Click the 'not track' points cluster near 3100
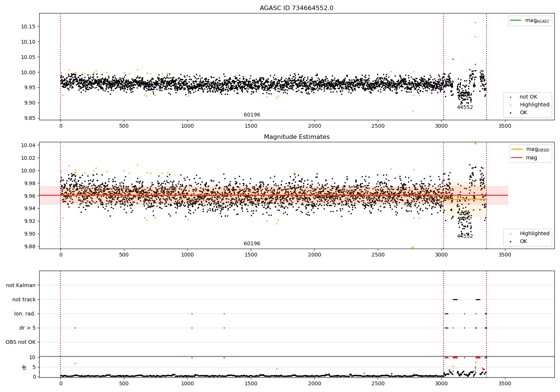This screenshot has height=392, width=560. tap(455, 299)
